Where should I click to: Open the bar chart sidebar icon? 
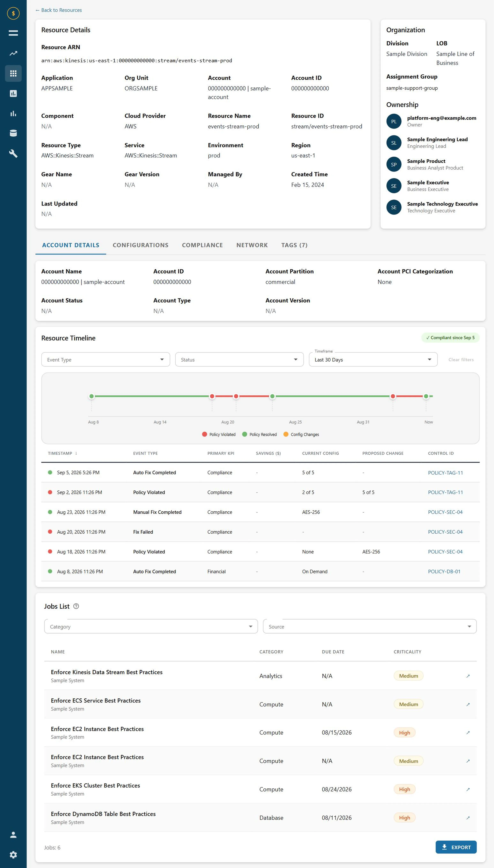pyautogui.click(x=13, y=113)
